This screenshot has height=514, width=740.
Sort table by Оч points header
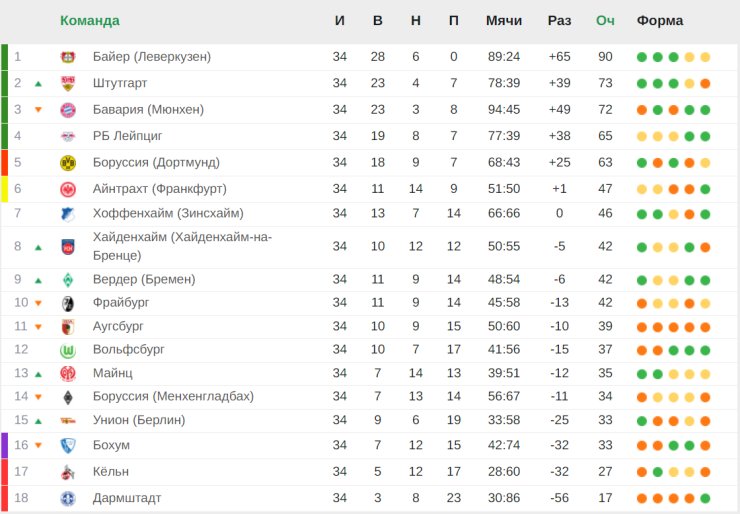(x=605, y=21)
